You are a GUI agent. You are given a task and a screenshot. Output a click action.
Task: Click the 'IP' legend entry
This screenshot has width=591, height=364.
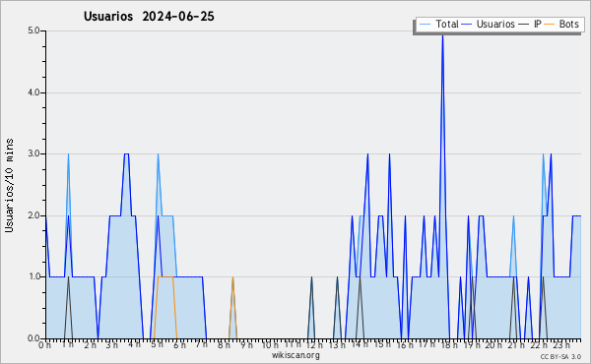[x=530, y=25]
